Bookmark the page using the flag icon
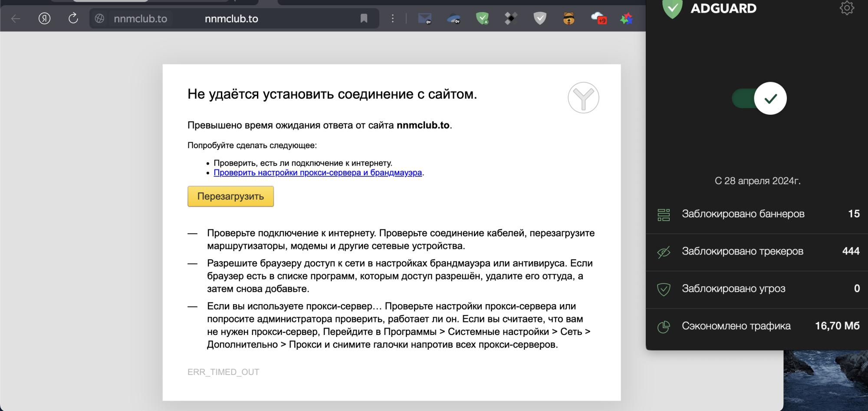868x411 pixels. pos(364,18)
